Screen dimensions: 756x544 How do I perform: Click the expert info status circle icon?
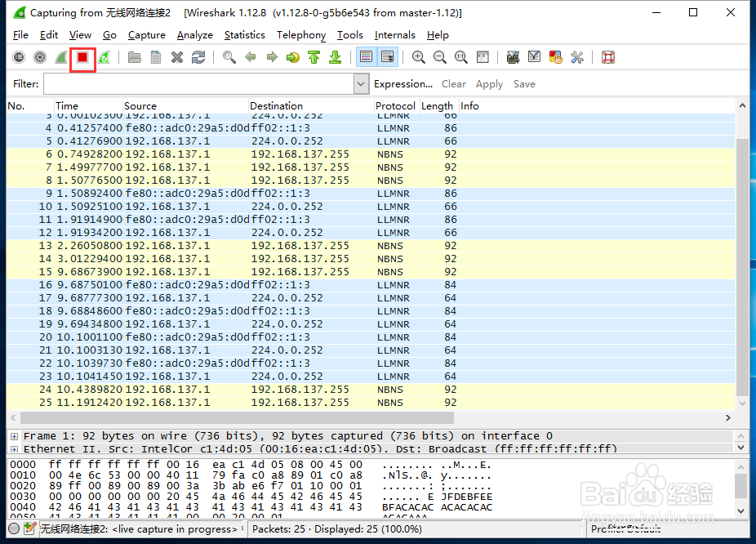pyautogui.click(x=14, y=529)
